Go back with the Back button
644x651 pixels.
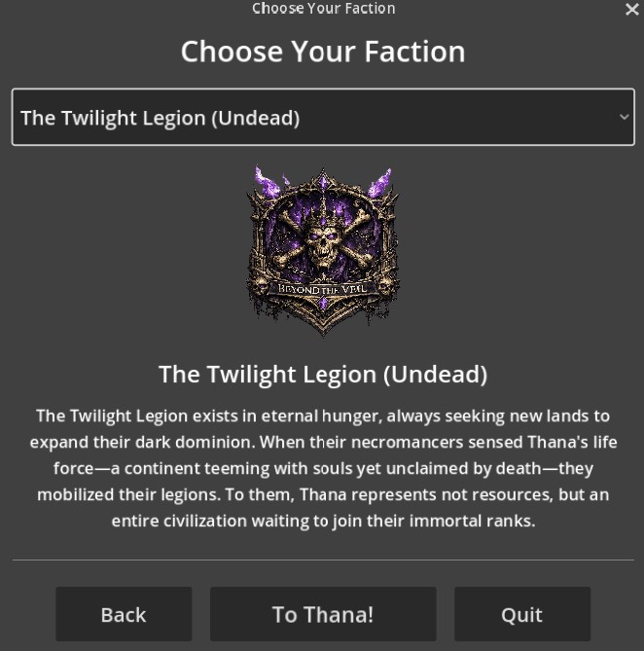pyautogui.click(x=124, y=614)
